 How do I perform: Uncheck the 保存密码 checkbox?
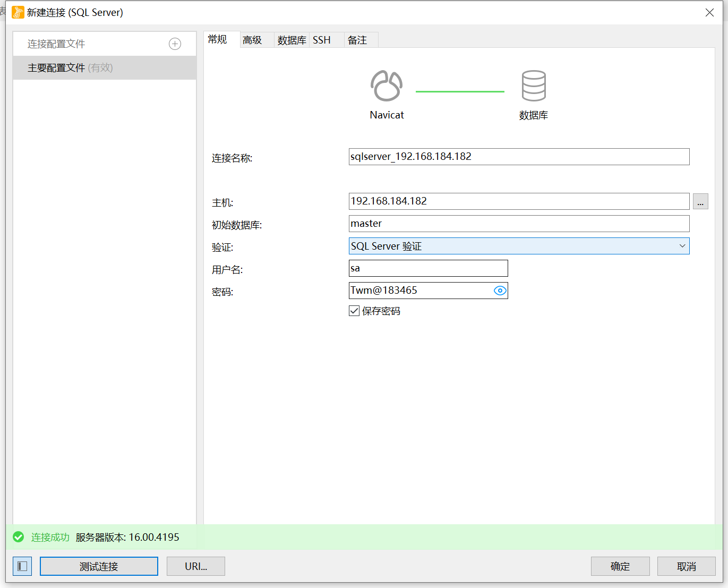click(354, 311)
